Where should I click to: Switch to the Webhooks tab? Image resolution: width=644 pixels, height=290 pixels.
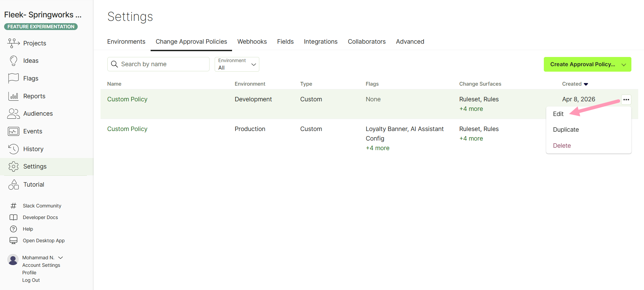click(x=252, y=42)
